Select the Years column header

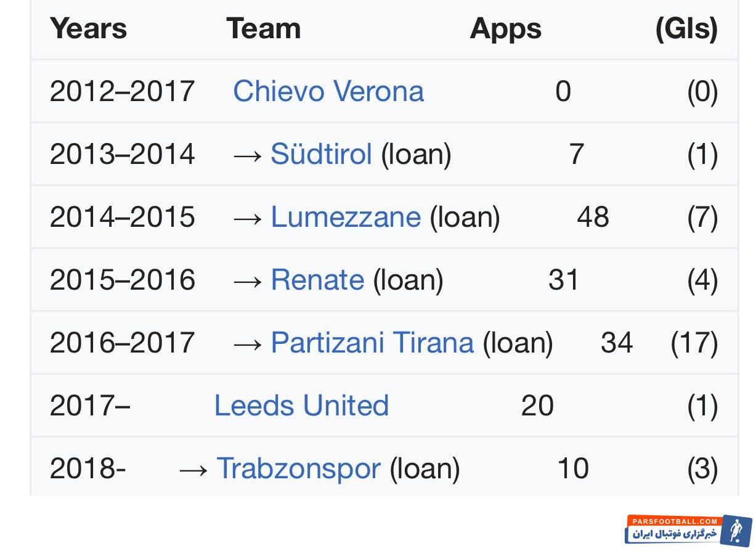tap(88, 28)
